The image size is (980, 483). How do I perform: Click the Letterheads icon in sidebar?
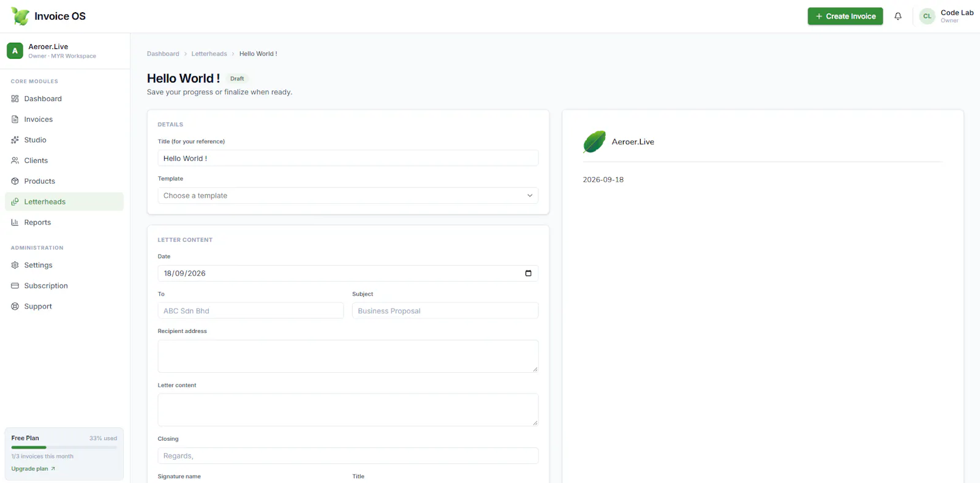coord(15,202)
